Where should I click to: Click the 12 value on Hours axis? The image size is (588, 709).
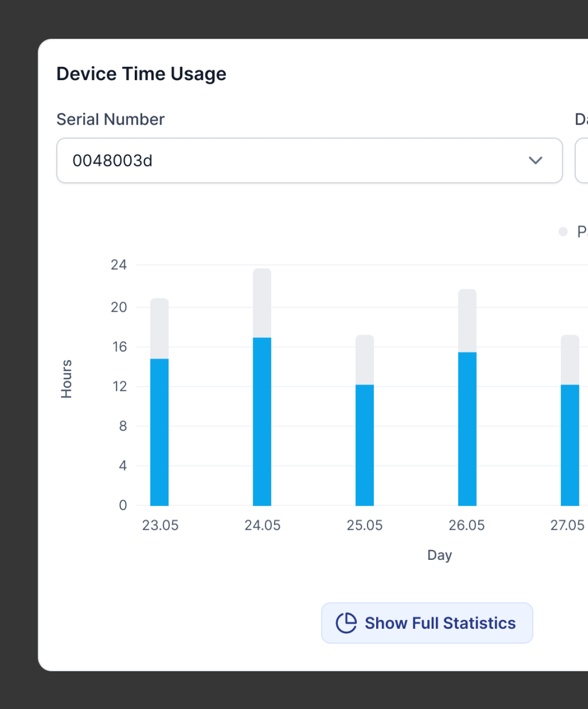click(x=119, y=386)
